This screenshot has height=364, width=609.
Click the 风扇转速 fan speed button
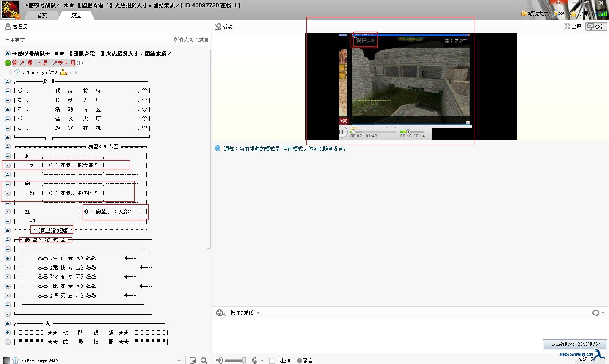click(575, 344)
